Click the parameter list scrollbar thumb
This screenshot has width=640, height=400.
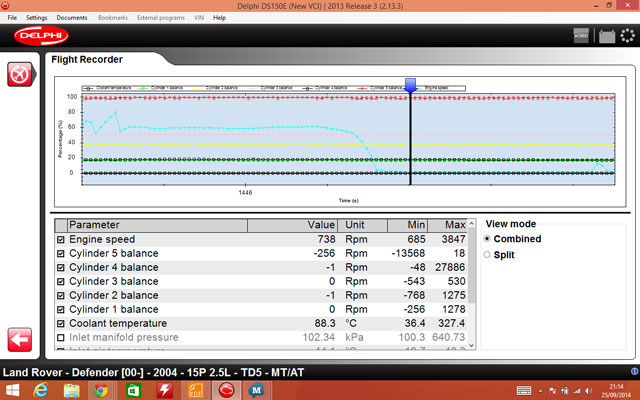[471, 265]
